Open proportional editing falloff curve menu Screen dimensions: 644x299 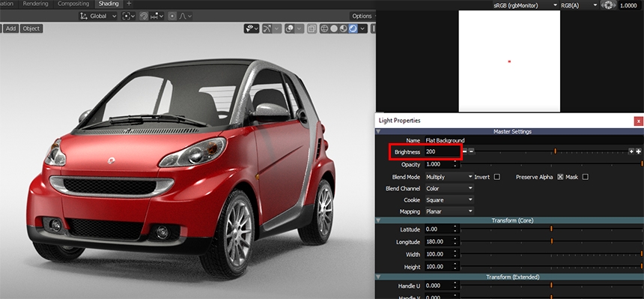[185, 16]
